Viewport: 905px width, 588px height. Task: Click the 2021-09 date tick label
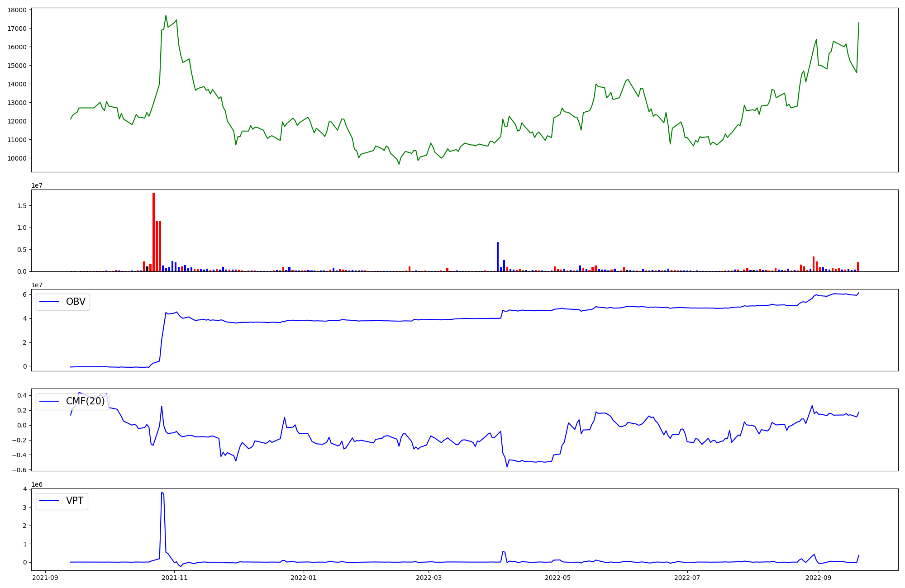[x=45, y=578]
